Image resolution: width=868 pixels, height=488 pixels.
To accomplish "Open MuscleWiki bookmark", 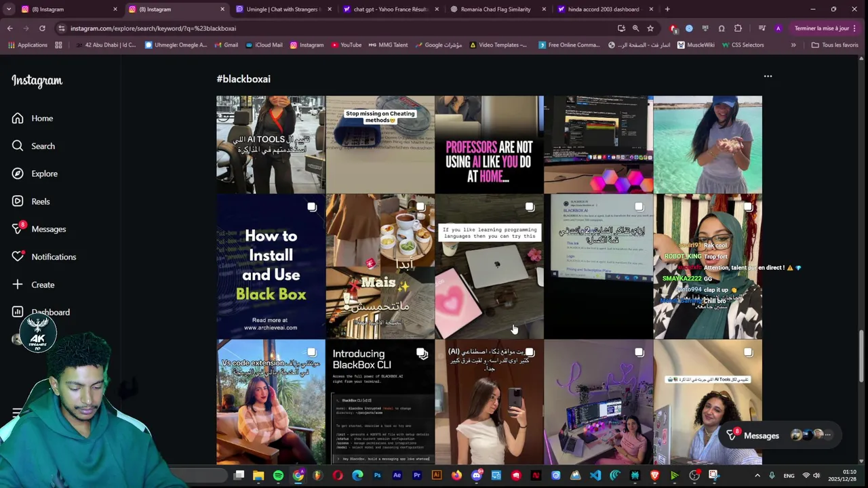I will click(x=695, y=45).
